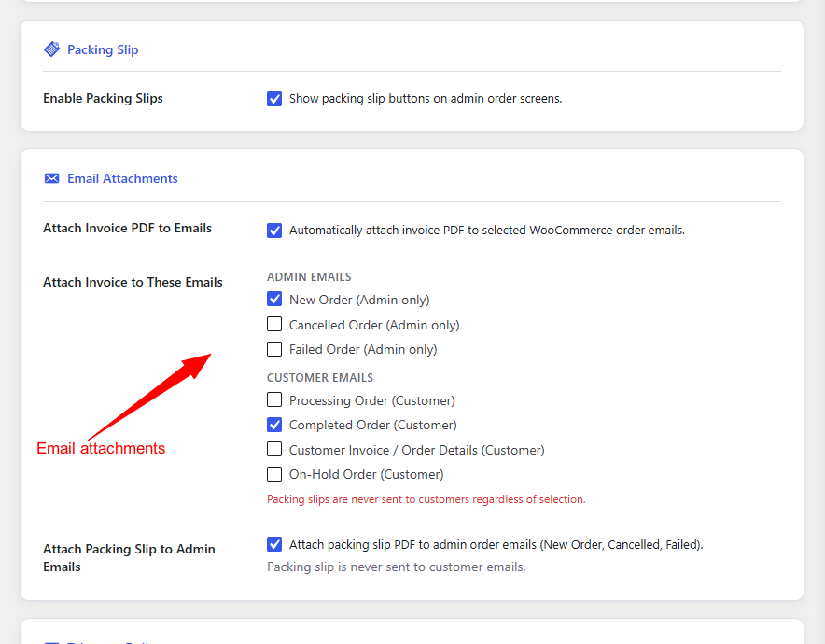Click the Email Attachments envelope icon

coord(51,178)
